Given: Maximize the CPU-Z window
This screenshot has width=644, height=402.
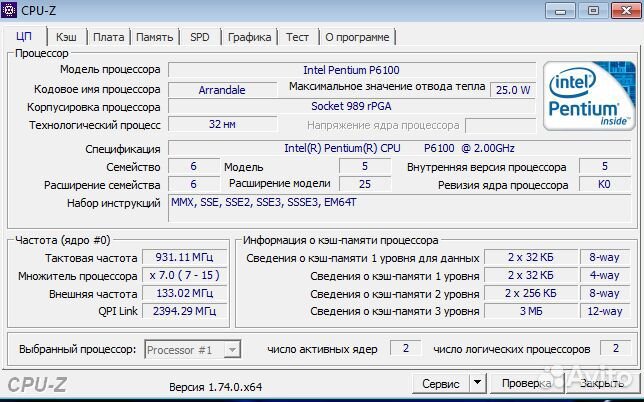Looking at the screenshot, I should point(593,11).
